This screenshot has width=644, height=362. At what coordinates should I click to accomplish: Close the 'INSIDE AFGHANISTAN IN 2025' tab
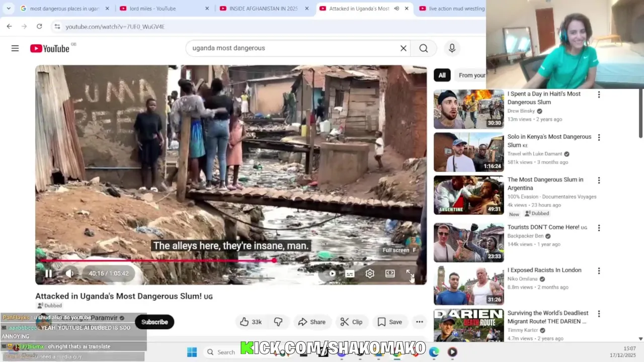pos(307,9)
